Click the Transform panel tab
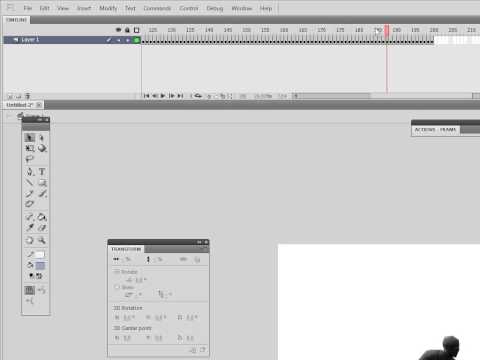This screenshot has width=480, height=360. coord(126,249)
